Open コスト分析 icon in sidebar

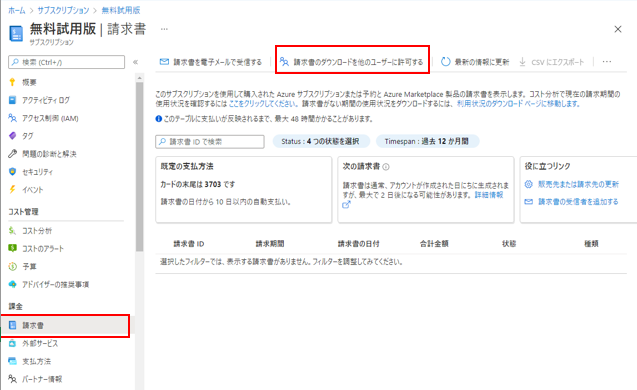click(x=13, y=230)
